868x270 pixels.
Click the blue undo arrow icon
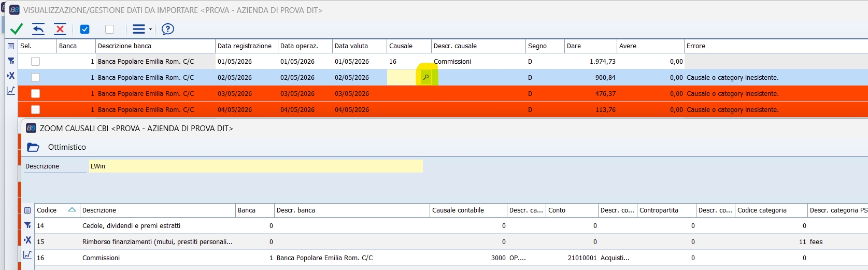point(38,29)
